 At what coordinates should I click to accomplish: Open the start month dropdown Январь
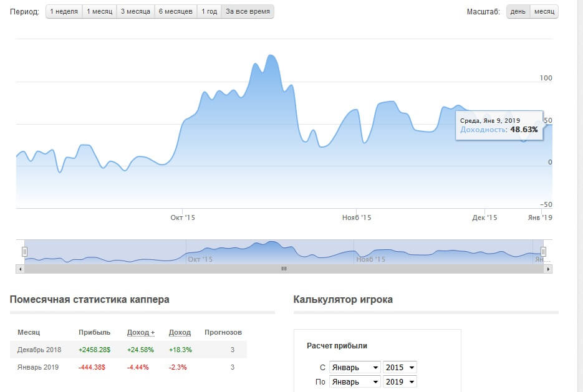(x=355, y=368)
